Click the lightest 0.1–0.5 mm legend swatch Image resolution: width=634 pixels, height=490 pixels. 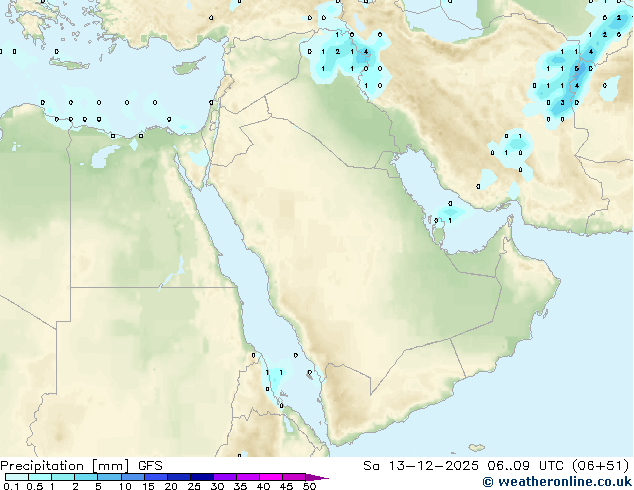(17, 477)
